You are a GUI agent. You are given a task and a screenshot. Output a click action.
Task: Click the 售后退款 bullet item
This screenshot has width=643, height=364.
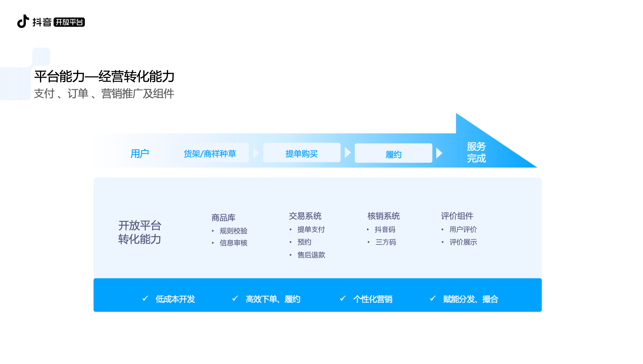click(x=311, y=255)
